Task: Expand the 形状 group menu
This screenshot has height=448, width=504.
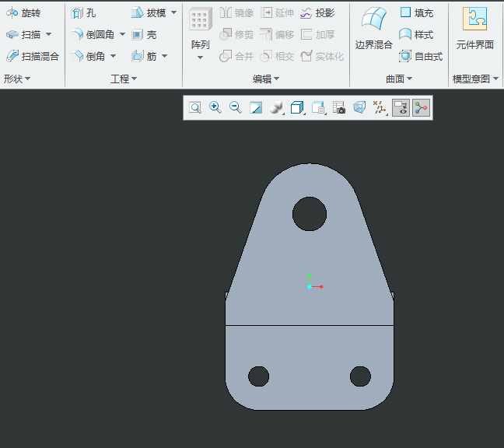Action: pyautogui.click(x=17, y=79)
